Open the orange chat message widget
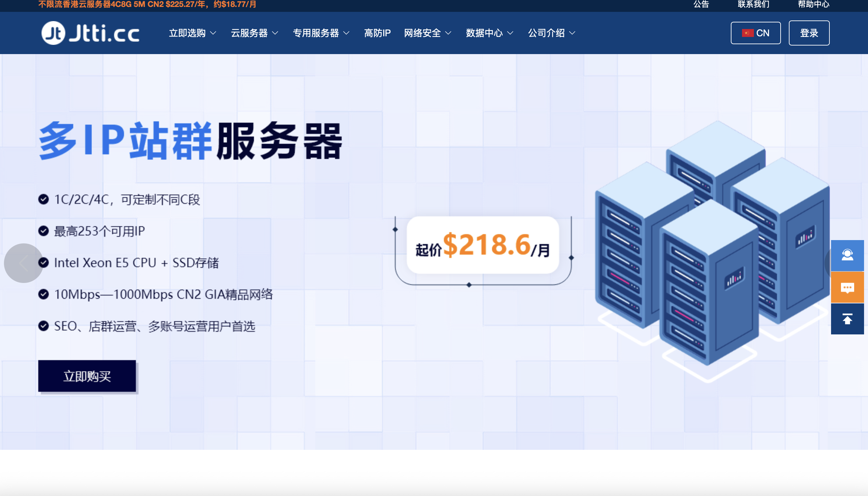The width and height of the screenshot is (868, 496). (x=847, y=288)
